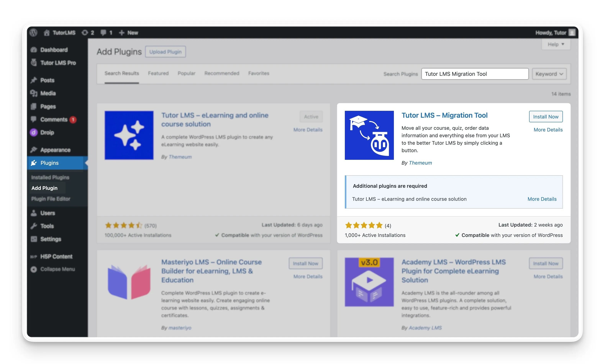Image resolution: width=605 pixels, height=364 pixels.
Task: Install Masteriyo LMS plugin now
Action: (x=305, y=264)
